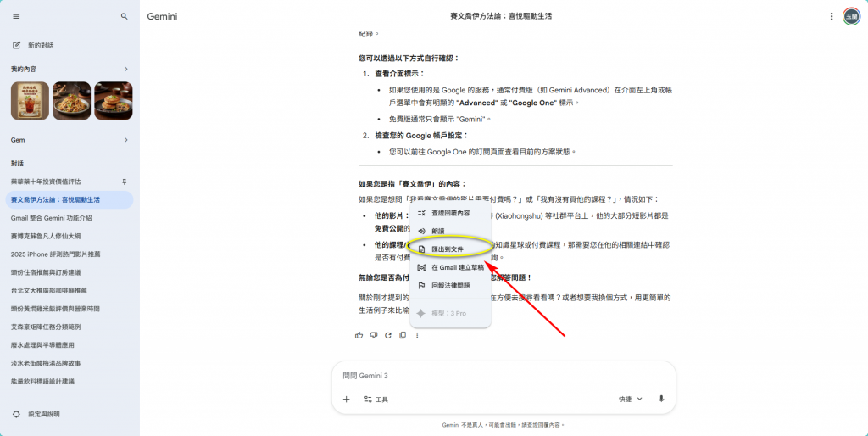Expand the 我的內容 section chevron
868x436 pixels.
tap(125, 70)
